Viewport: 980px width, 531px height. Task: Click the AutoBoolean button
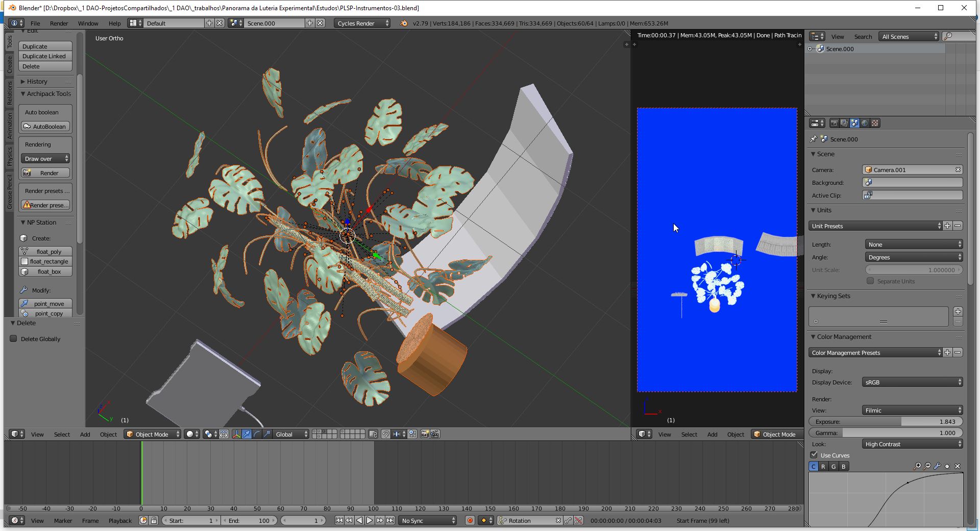click(x=45, y=126)
